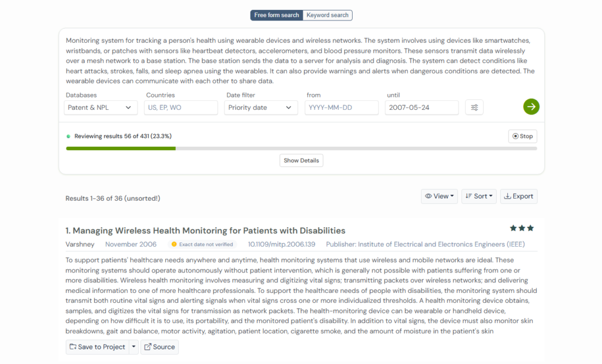This screenshot has height=364, width=602.
Task: Open the advanced filter settings sliders icon
Action: 474,107
